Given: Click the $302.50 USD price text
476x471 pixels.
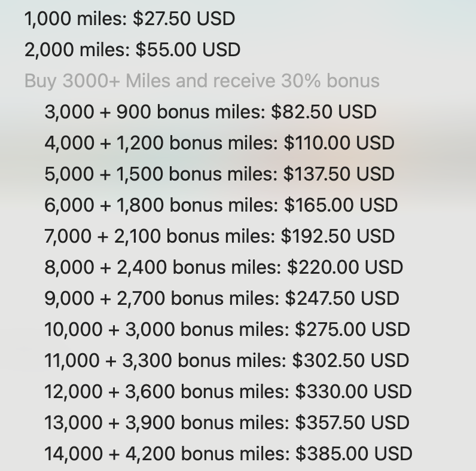Looking at the screenshot, I should point(351,360).
